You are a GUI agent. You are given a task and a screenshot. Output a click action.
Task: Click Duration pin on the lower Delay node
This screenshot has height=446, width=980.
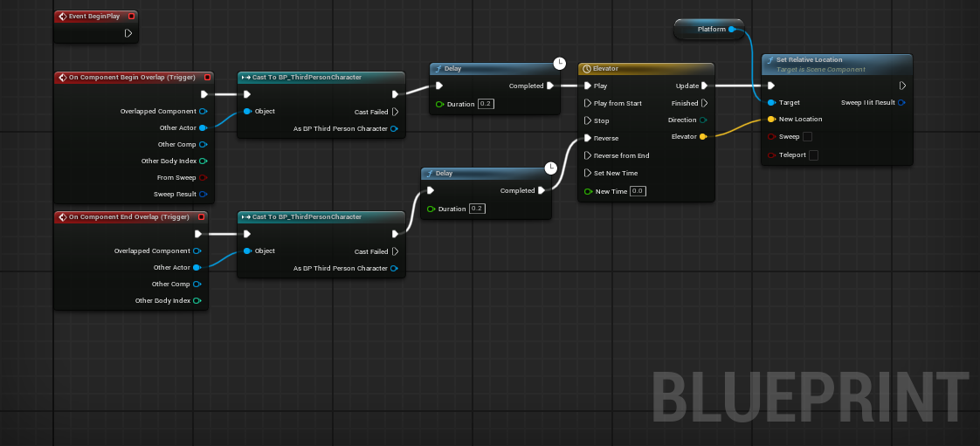pyautogui.click(x=431, y=209)
